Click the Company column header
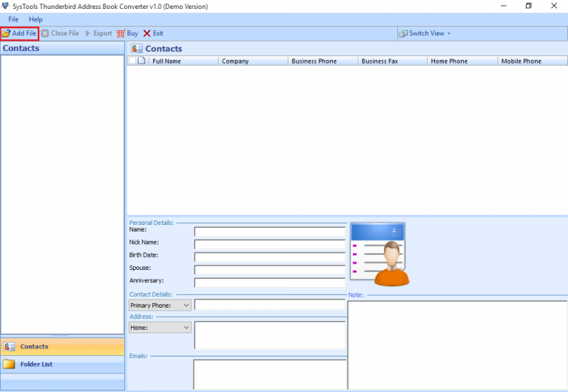The height and width of the screenshot is (392, 568). coord(252,61)
